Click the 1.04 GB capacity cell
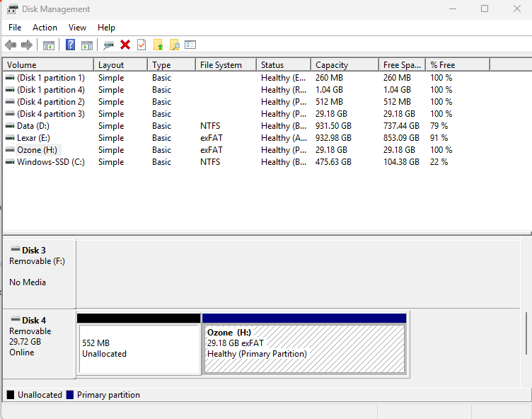This screenshot has height=419, width=532. [x=329, y=90]
